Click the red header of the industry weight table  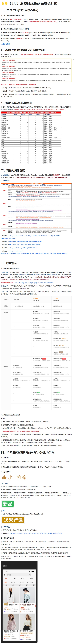pyautogui.click(x=31, y=113)
